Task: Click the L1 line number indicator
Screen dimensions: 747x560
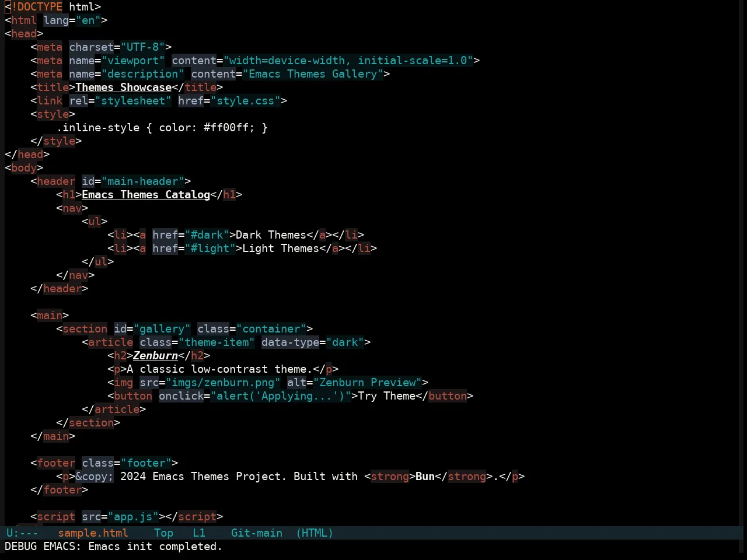Action: point(199,533)
